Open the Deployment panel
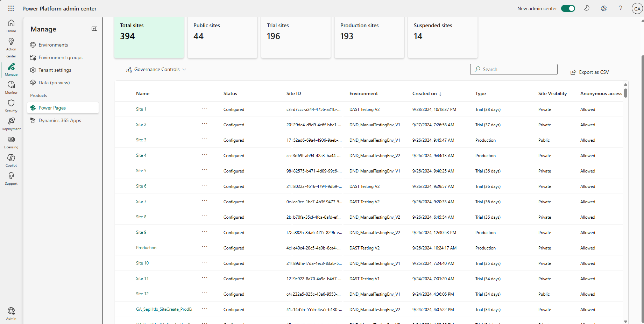The height and width of the screenshot is (324, 644). [x=11, y=123]
